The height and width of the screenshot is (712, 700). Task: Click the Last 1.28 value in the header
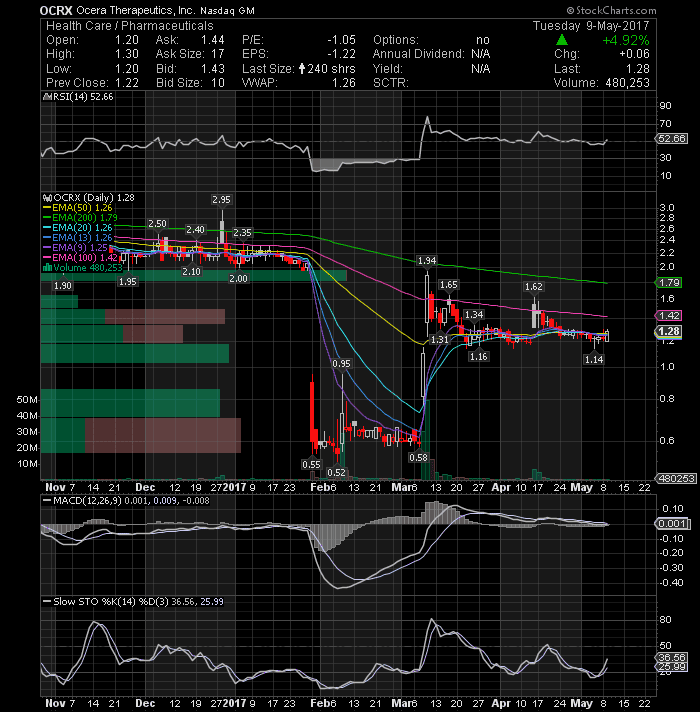click(x=637, y=69)
